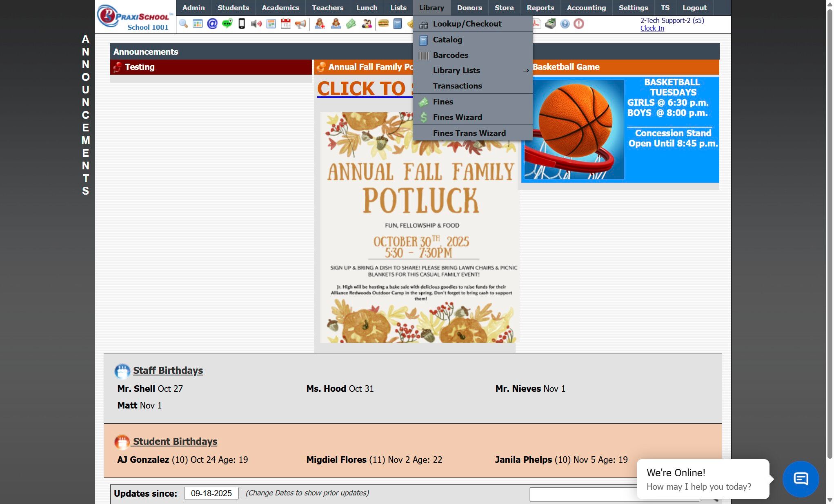Click the speaker sound icon
This screenshot has height=504, width=834.
(x=256, y=24)
